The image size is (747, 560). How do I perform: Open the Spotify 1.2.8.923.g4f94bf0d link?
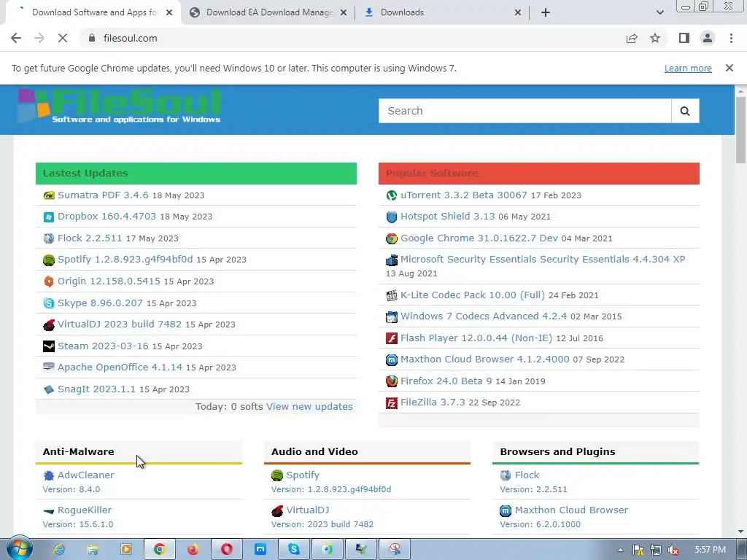[x=125, y=260]
